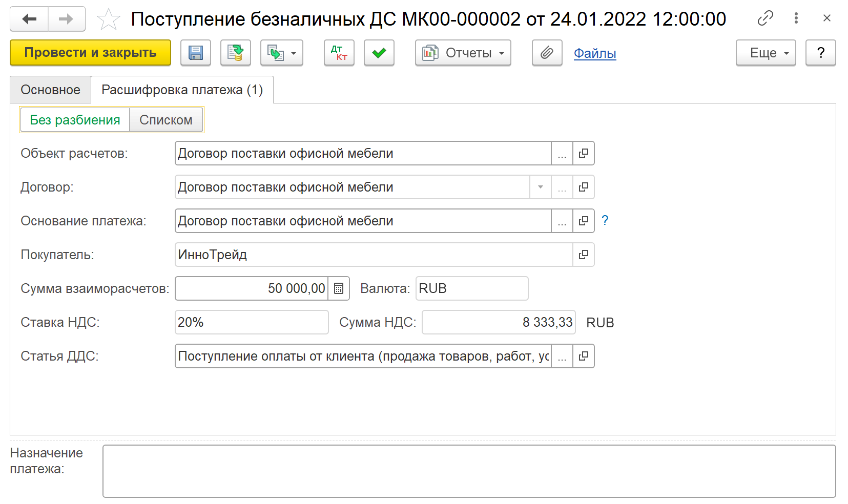848x504 pixels.
Task: Click the paperclip attachment icon
Action: coord(547,53)
